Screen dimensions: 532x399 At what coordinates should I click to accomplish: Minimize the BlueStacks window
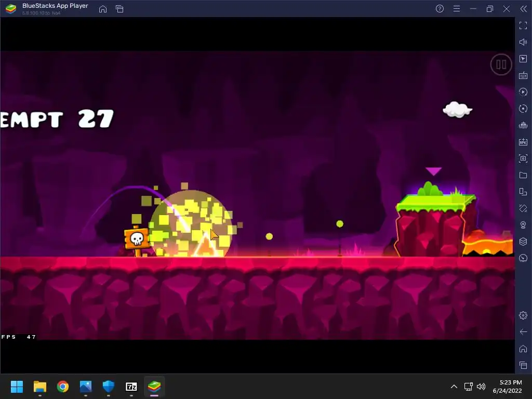click(473, 9)
